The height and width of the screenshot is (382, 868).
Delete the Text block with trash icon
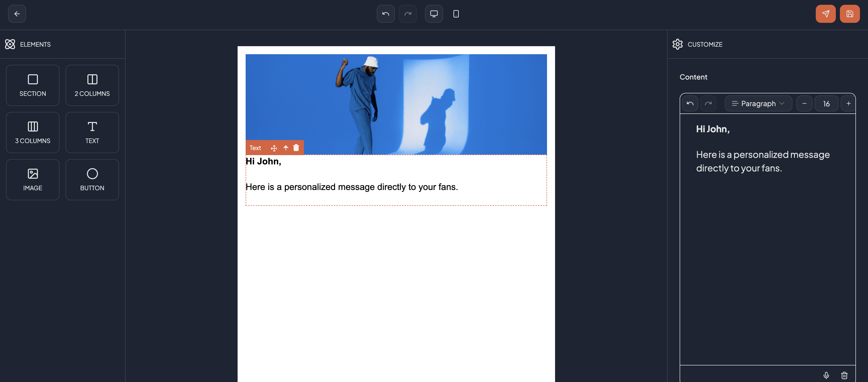(296, 148)
